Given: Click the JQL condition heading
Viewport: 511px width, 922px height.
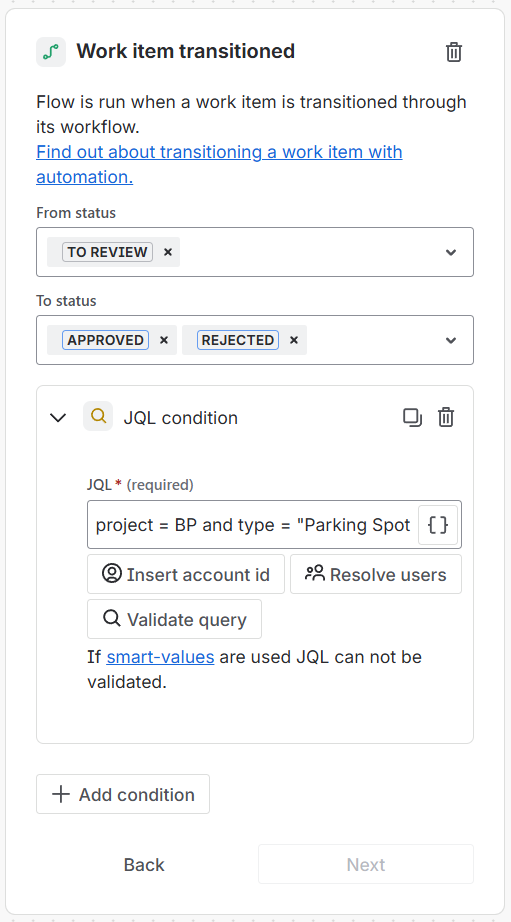Looking at the screenshot, I should pyautogui.click(x=181, y=418).
